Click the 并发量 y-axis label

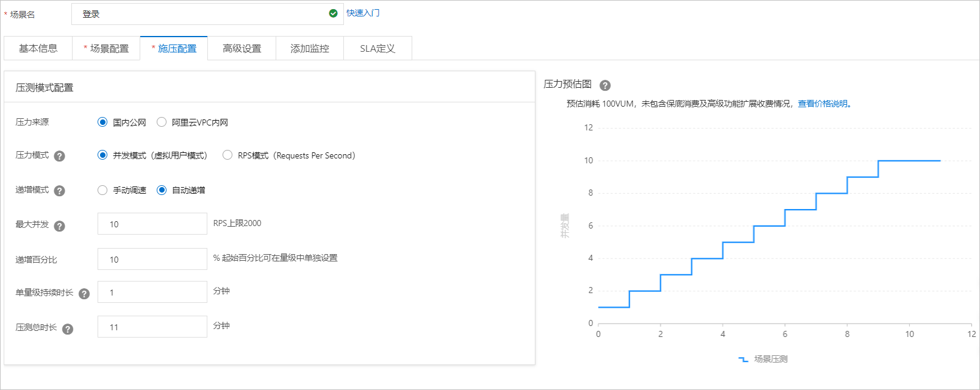pos(565,225)
